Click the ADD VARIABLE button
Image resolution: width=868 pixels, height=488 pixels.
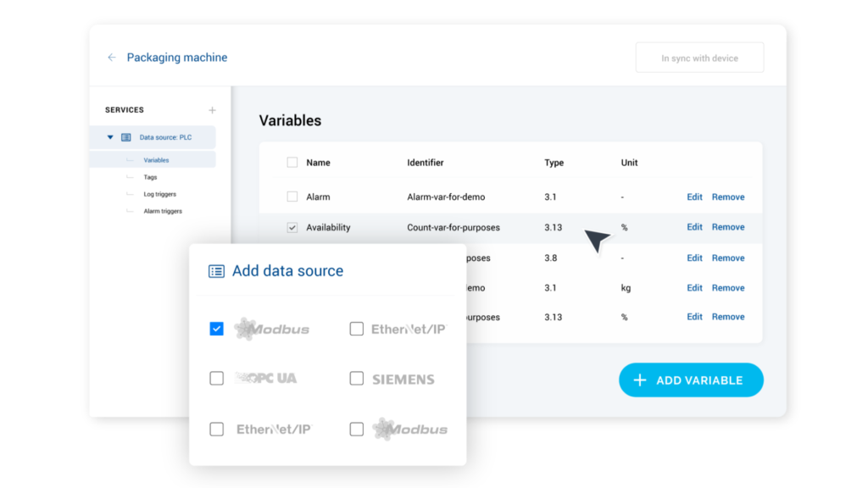tap(691, 380)
